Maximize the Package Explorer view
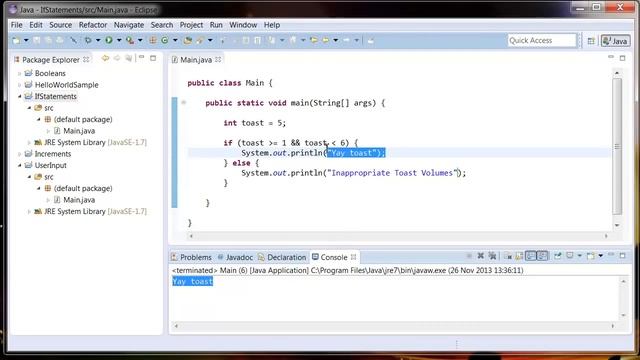Screen dimensions: 640x360 (153, 58)
